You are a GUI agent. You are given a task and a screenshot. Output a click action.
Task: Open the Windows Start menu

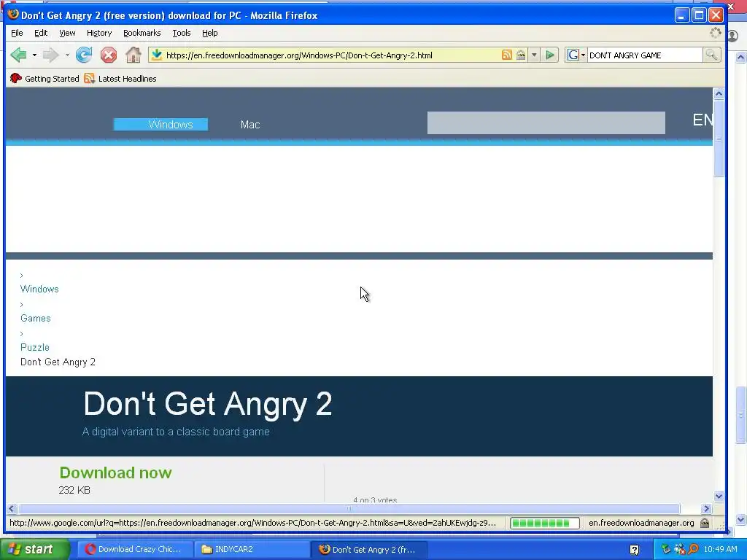coord(34,549)
